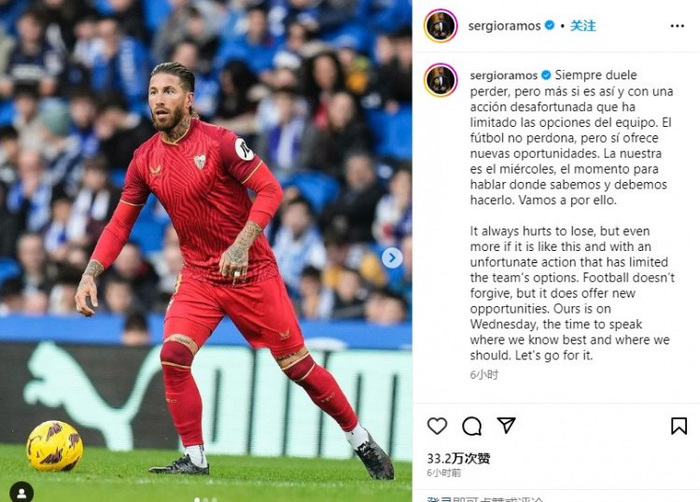Click the 6小时前 timestamp below likes count
Viewport: 700px width, 502px height.
(444, 473)
